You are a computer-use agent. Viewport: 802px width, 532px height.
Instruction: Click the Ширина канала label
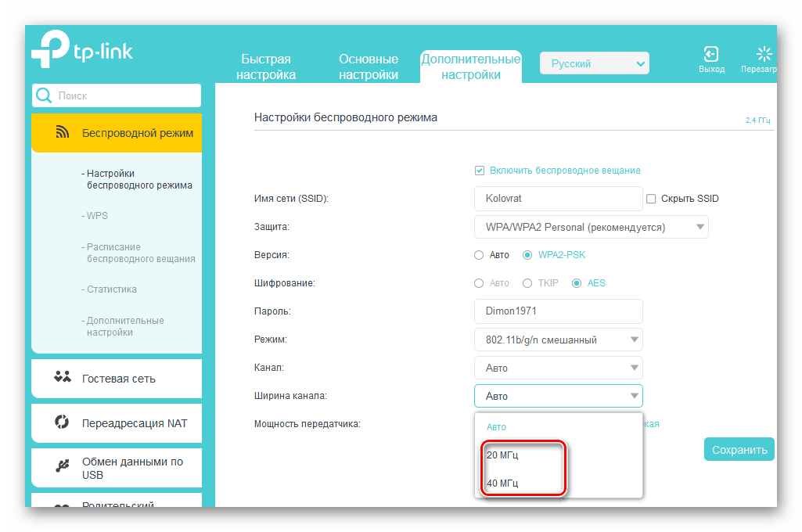tap(290, 396)
